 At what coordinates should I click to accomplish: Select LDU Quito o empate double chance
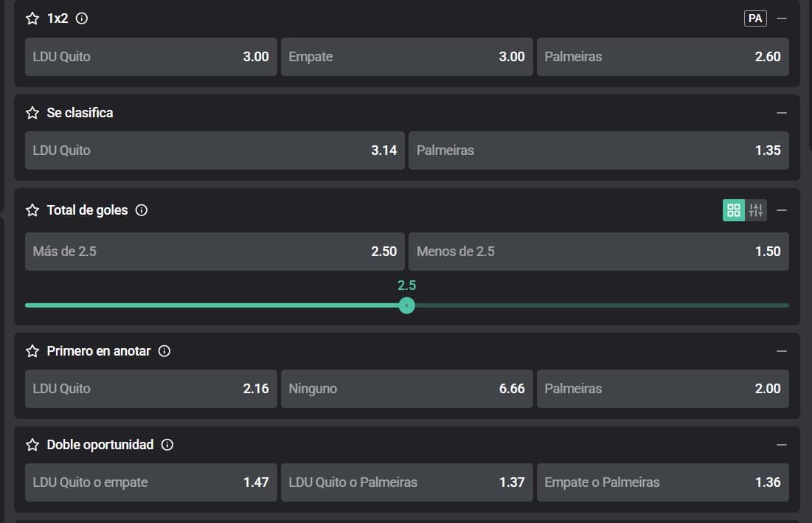click(151, 482)
